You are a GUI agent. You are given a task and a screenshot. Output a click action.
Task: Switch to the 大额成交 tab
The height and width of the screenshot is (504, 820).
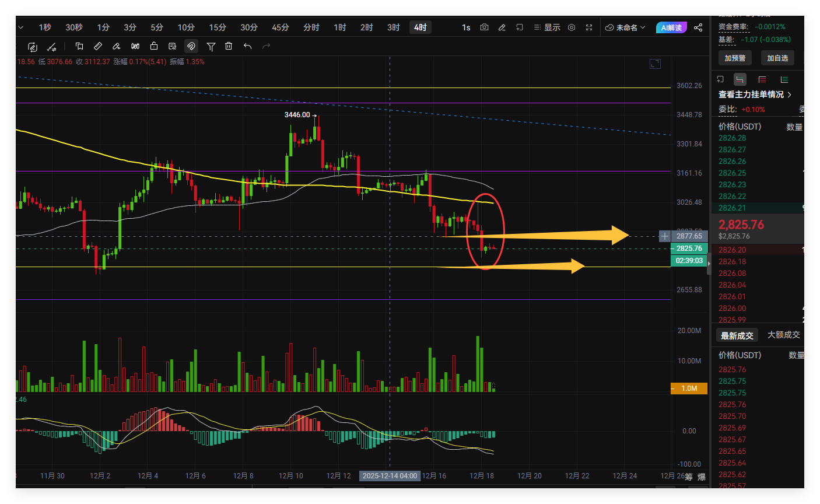[783, 335]
